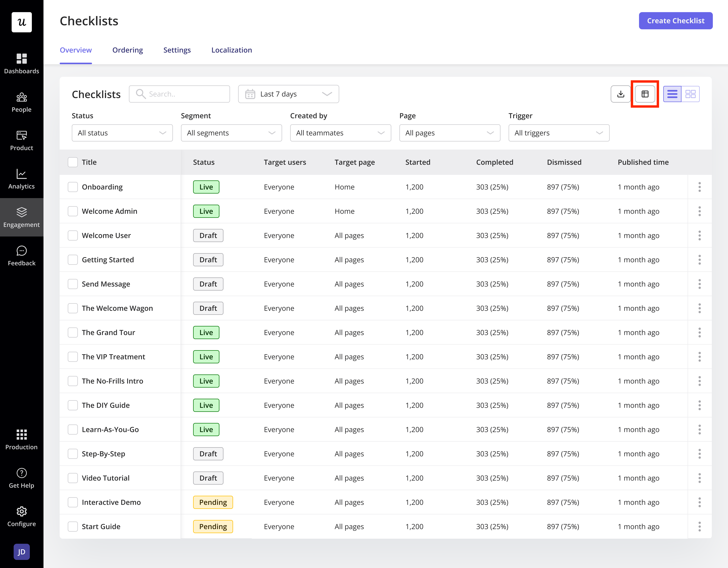
Task: Open The DIY Guide row three-dot menu
Action: coord(700,405)
